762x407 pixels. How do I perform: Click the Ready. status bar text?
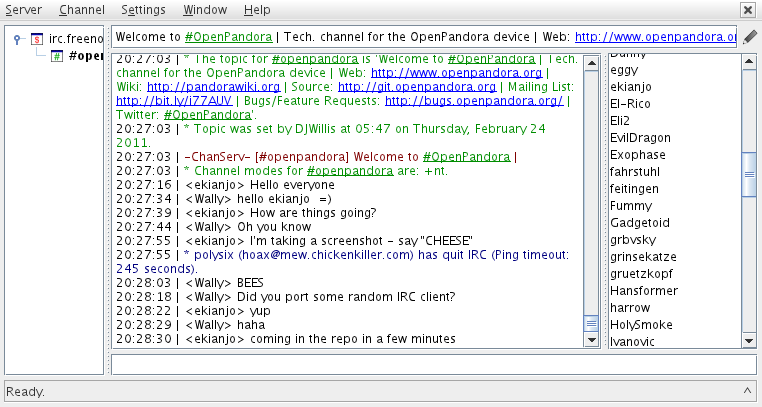tap(25, 391)
